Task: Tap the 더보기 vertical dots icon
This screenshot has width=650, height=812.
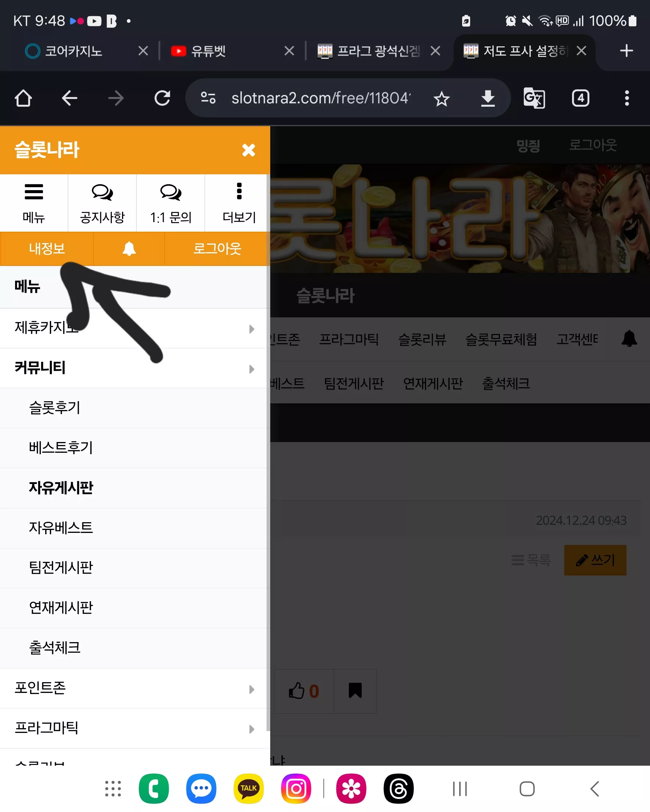Action: pyautogui.click(x=239, y=191)
